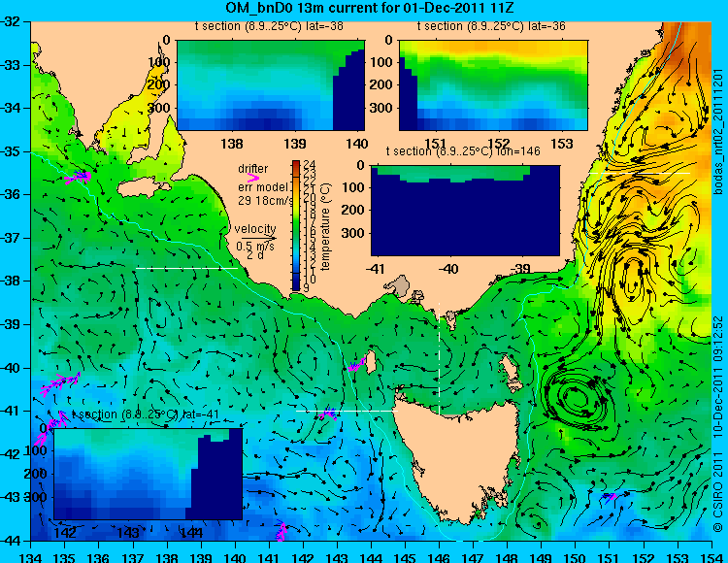Select the drifter track beside King Island
This screenshot has width=728, height=563.
(x=356, y=365)
